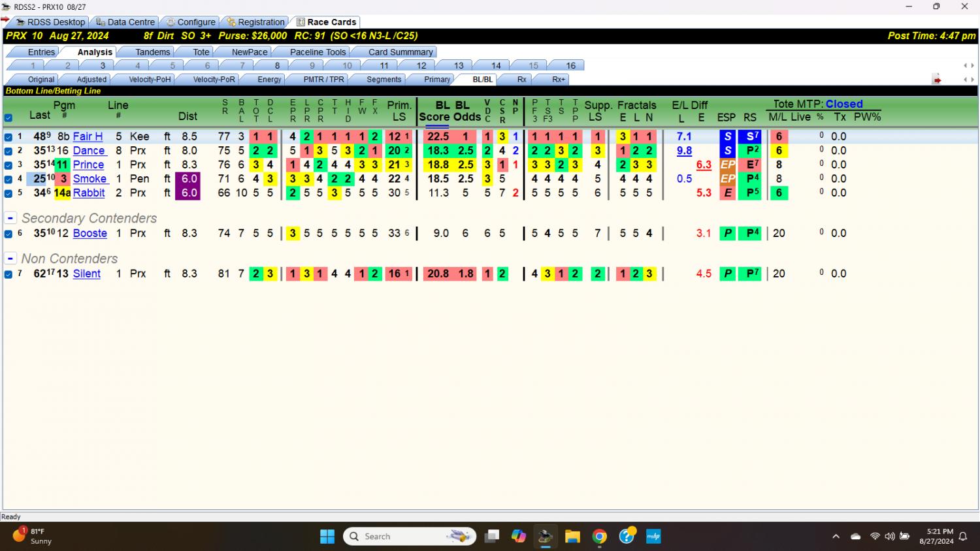Open the Paceline Tools tab
Viewport: 980px width, 551px height.
click(318, 52)
